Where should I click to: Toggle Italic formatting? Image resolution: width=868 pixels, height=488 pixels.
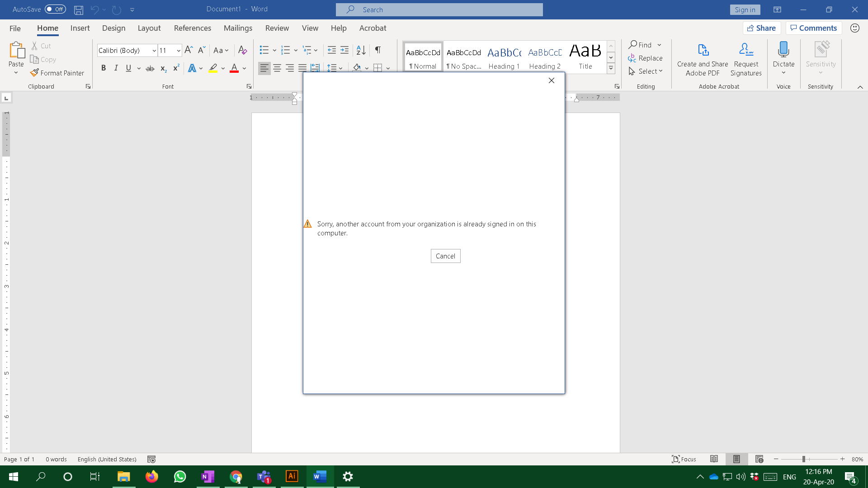pos(116,68)
